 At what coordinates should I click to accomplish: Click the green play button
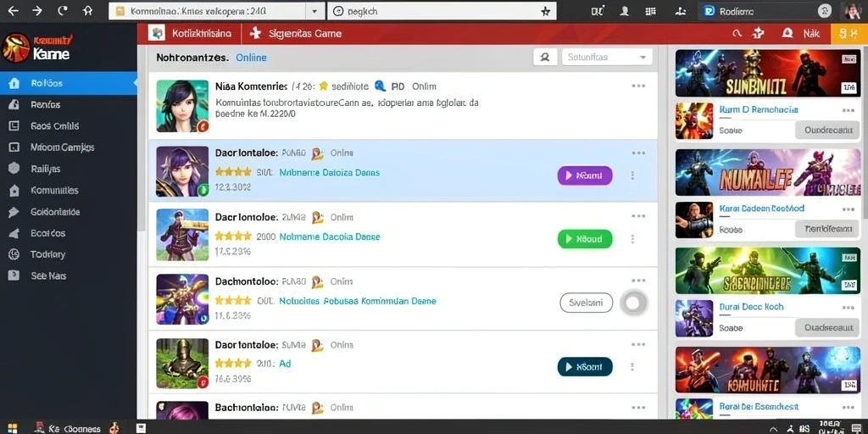(x=585, y=239)
